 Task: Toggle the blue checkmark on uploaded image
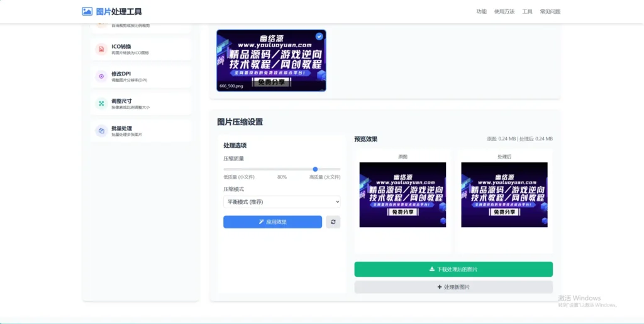point(319,36)
